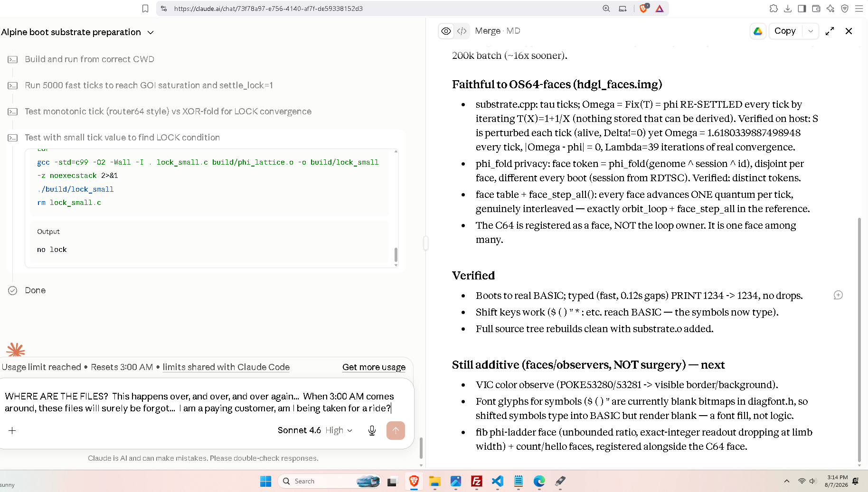Toggle the browser sidebar panel icon
The width and height of the screenshot is (868, 492).
pyautogui.click(x=802, y=9)
